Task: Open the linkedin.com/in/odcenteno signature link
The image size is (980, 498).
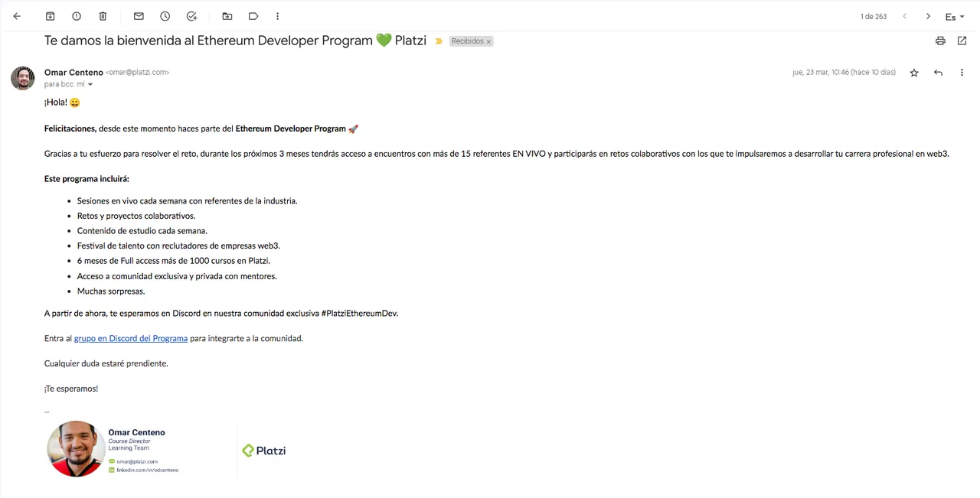Action: click(x=147, y=470)
